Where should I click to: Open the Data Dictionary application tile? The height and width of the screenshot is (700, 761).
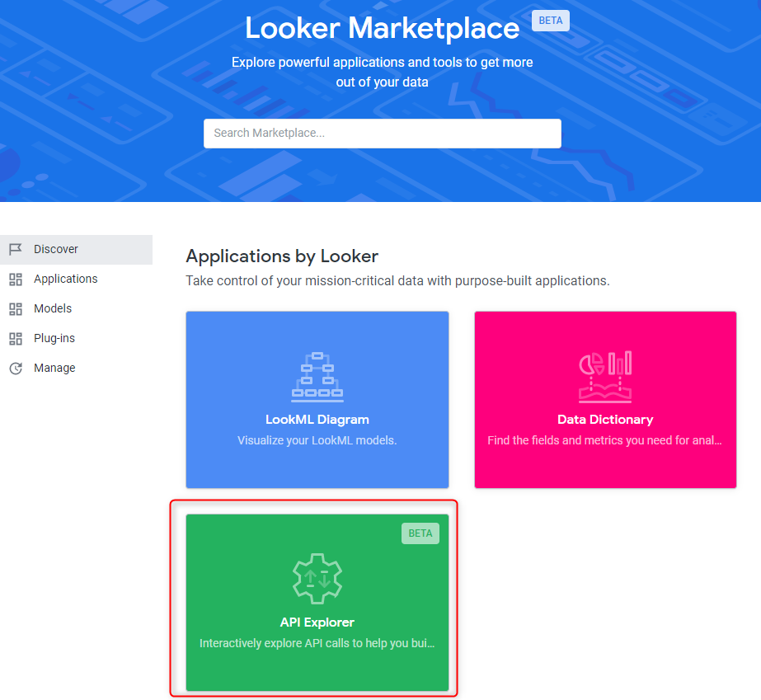point(605,399)
